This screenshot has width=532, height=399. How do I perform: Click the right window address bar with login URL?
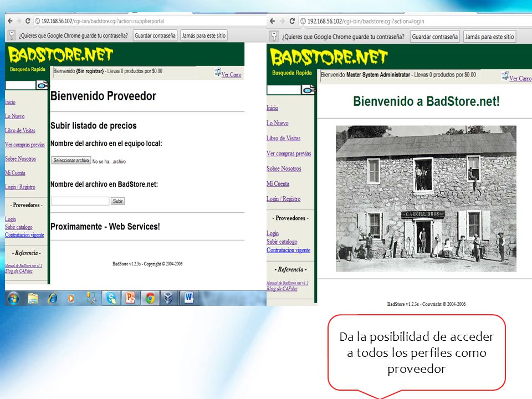coord(415,21)
